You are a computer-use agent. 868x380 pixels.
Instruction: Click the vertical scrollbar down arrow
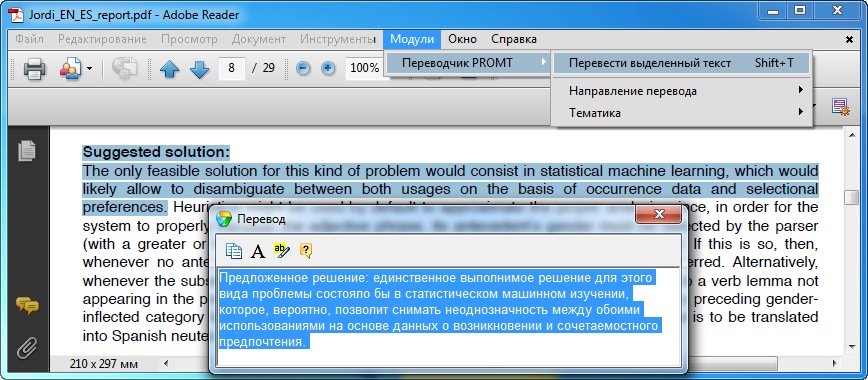[x=852, y=347]
